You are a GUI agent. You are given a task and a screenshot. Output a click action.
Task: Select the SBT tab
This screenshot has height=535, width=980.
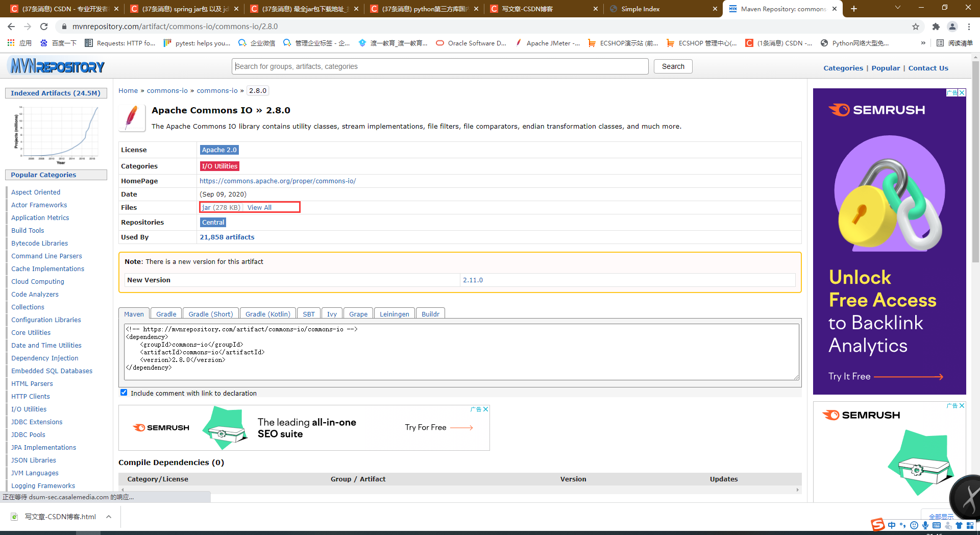309,314
